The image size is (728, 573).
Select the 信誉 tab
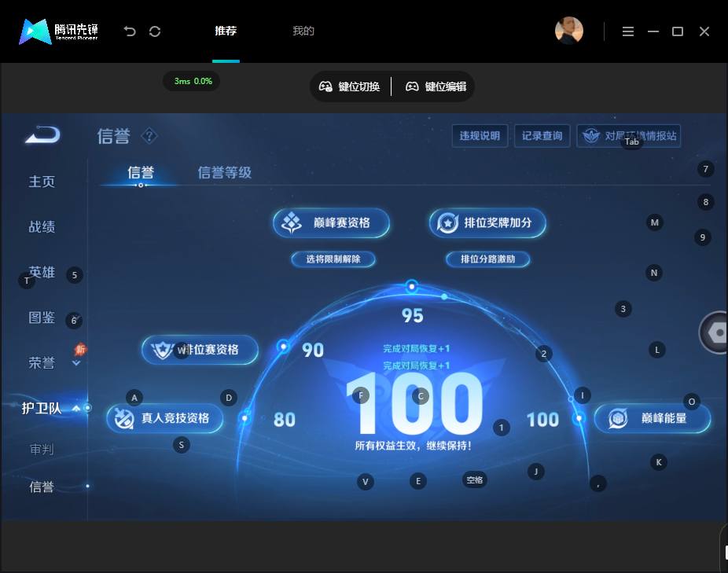(141, 172)
